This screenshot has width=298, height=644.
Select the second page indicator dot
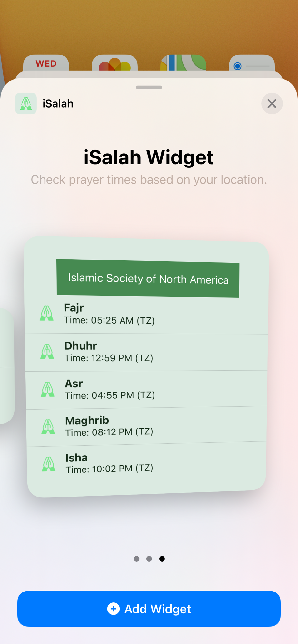149,559
